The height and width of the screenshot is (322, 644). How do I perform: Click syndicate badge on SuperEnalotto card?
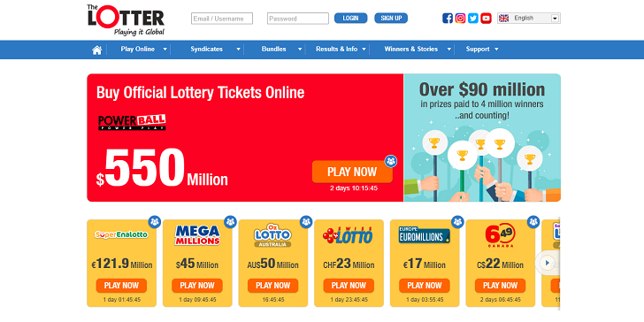155,222
